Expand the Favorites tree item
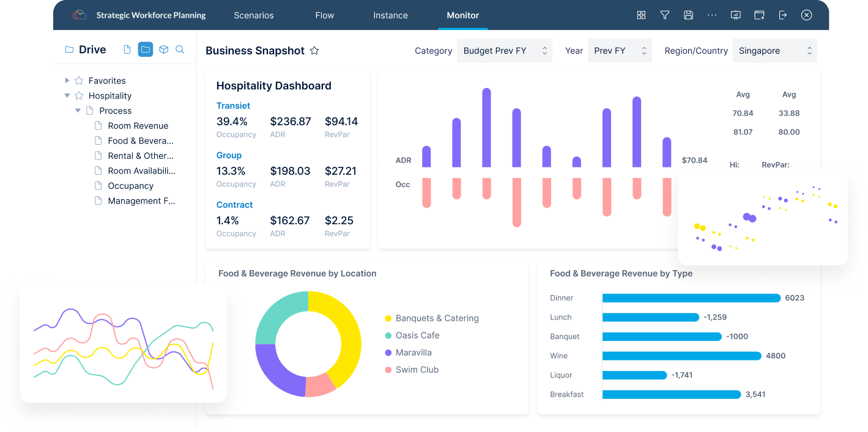This screenshot has height=432, width=868. 67,80
